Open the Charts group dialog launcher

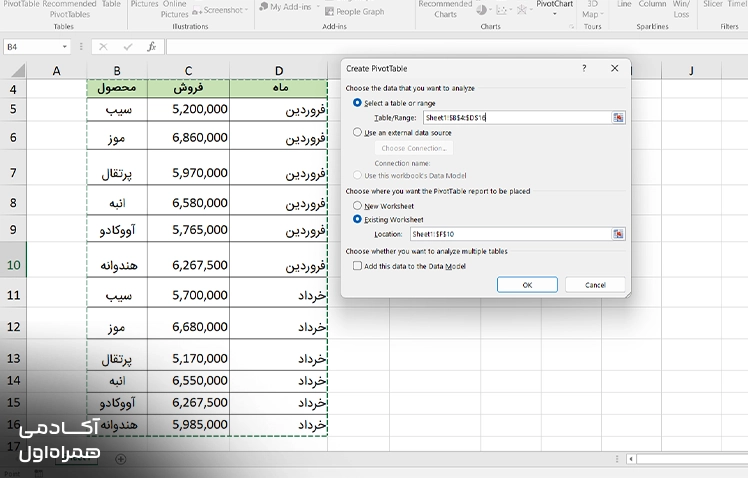[571, 27]
